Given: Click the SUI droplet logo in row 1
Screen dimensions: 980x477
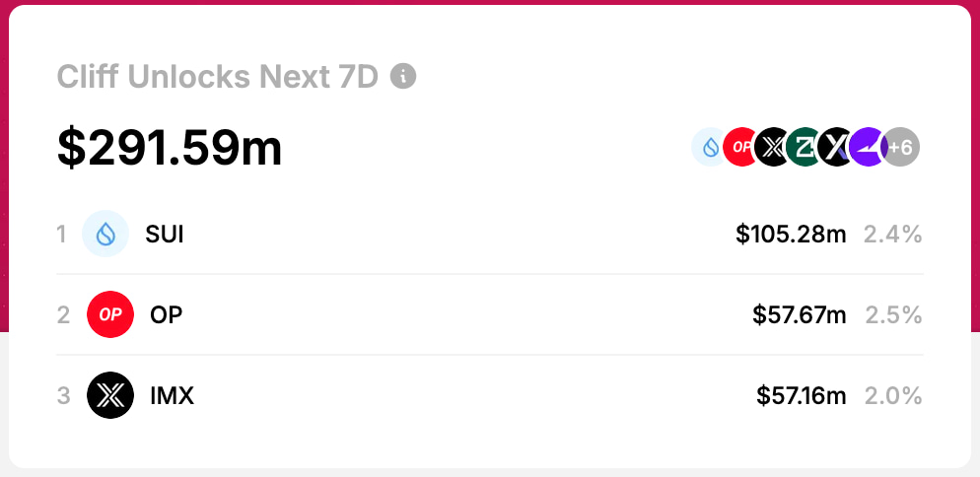Looking at the screenshot, I should (105, 235).
